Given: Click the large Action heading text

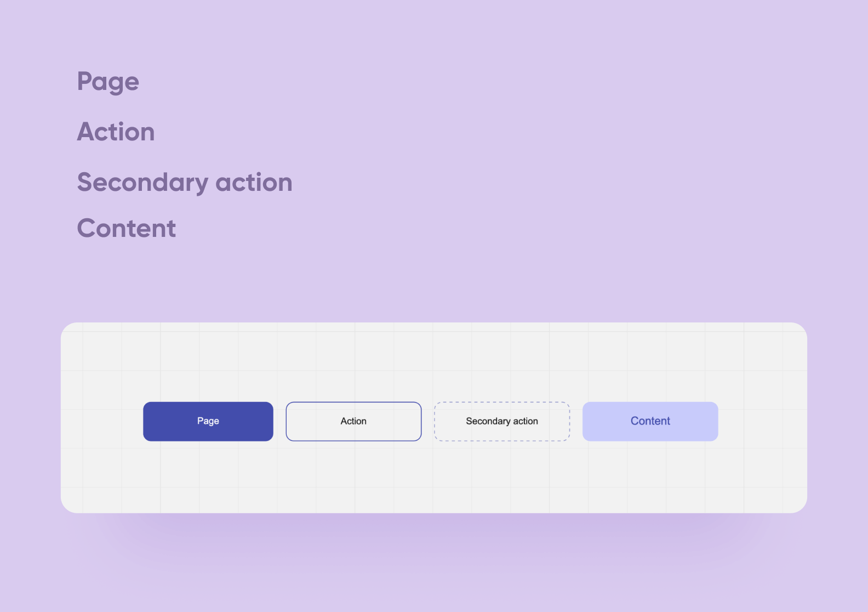Looking at the screenshot, I should (x=116, y=132).
